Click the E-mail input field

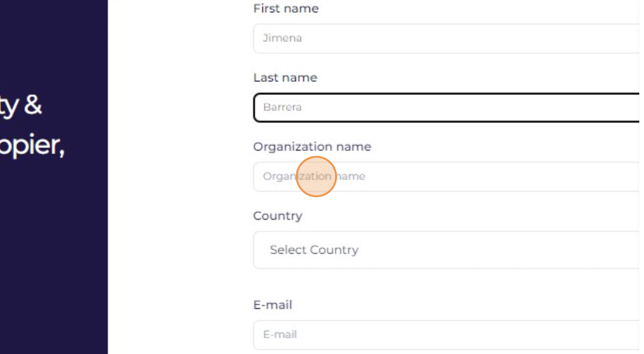[448, 335]
